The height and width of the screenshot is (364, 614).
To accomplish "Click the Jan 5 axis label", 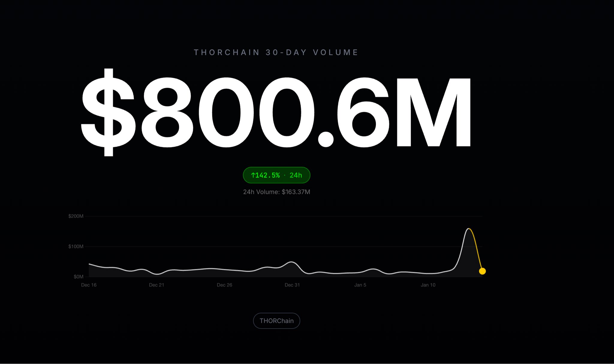I will coord(360,285).
